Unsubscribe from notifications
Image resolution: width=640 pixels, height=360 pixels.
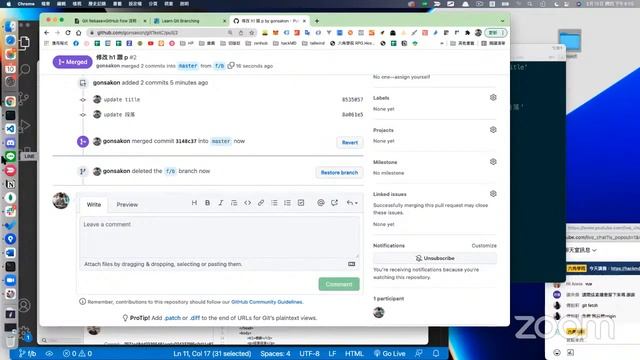click(x=435, y=258)
